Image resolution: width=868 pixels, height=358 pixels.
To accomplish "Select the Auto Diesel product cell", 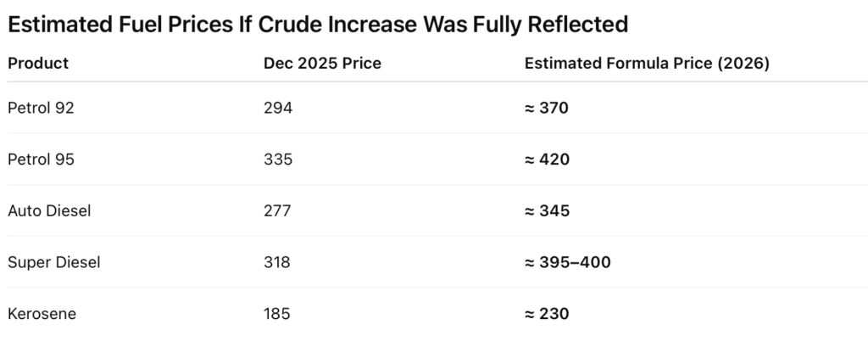I will click(x=49, y=211).
